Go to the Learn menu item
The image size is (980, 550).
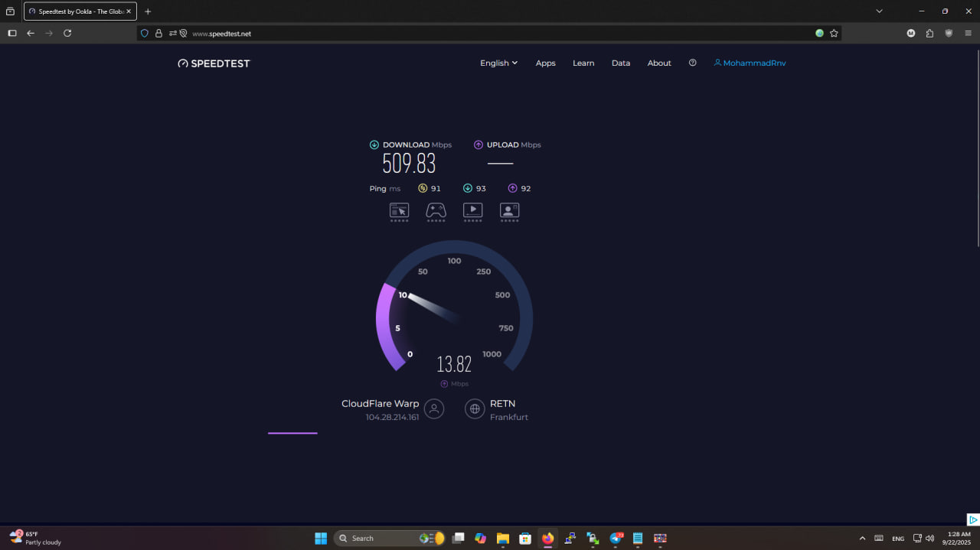(583, 63)
